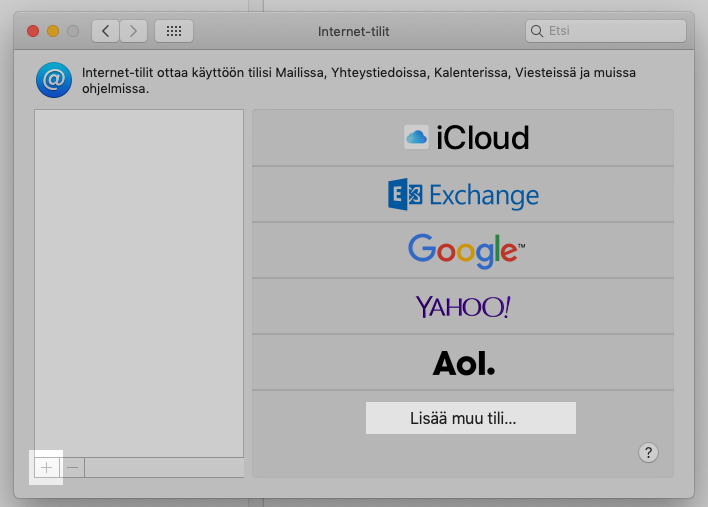This screenshot has width=708, height=507.
Task: Click the blue @ Internet accounts icon
Action: pyautogui.click(x=54, y=80)
